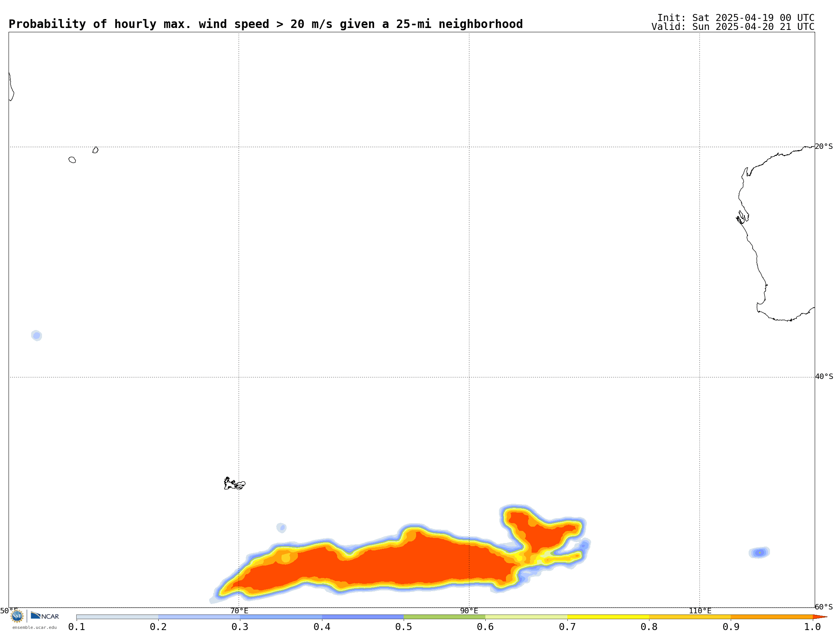Click the 0.3–0.4 blue colorbar segment
The height and width of the screenshot is (632, 840).
(281, 617)
